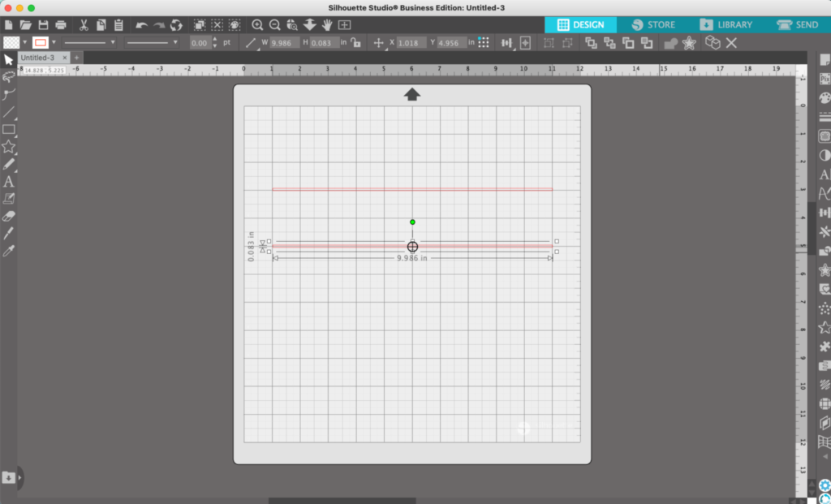Screen dimensions: 831x504
Task: Select all objects icon
Action: point(200,25)
